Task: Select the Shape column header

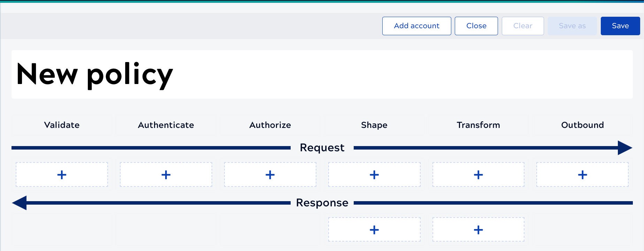Action: click(x=374, y=125)
